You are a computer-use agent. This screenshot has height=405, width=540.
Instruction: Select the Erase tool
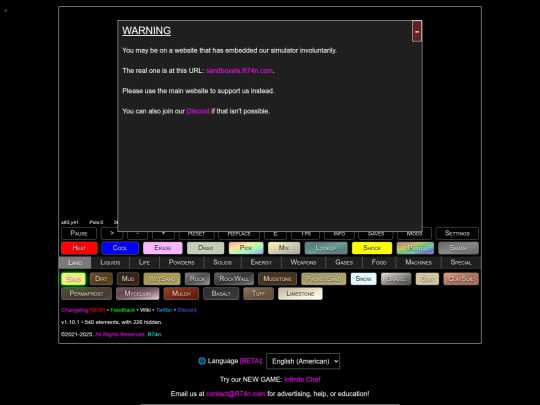click(163, 248)
